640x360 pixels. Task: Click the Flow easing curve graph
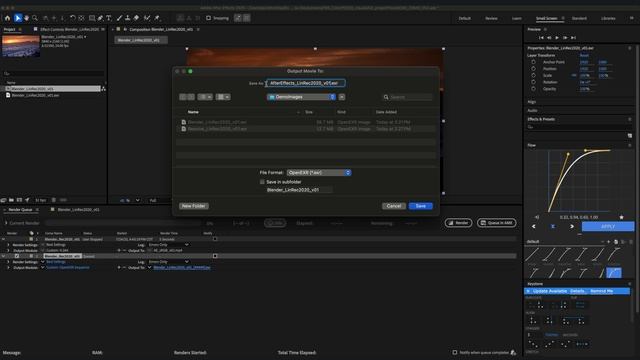point(580,181)
